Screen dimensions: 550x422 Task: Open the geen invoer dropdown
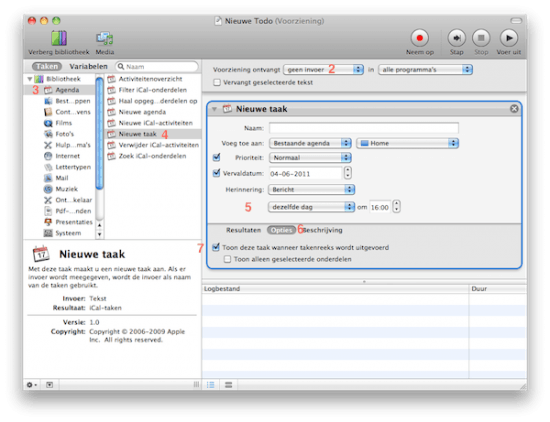point(323,69)
